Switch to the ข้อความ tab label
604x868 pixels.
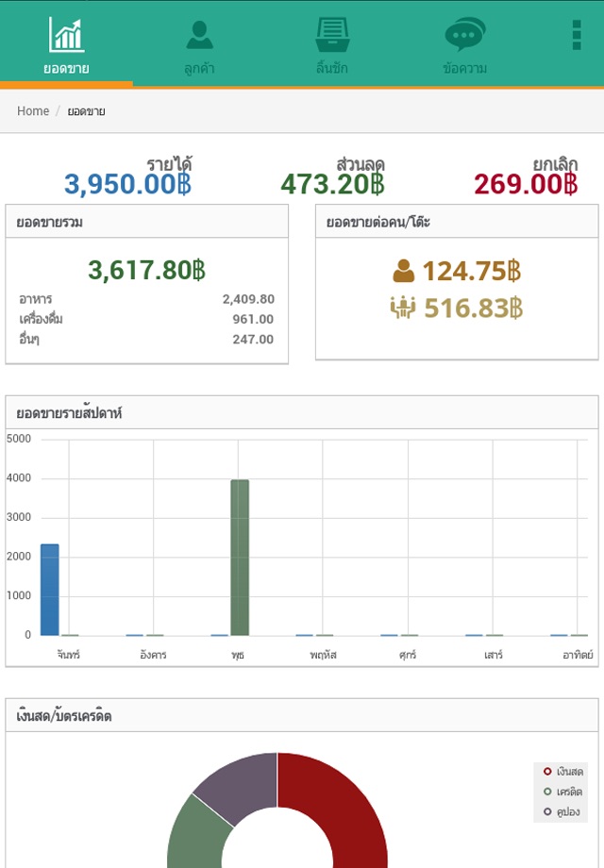pos(465,69)
